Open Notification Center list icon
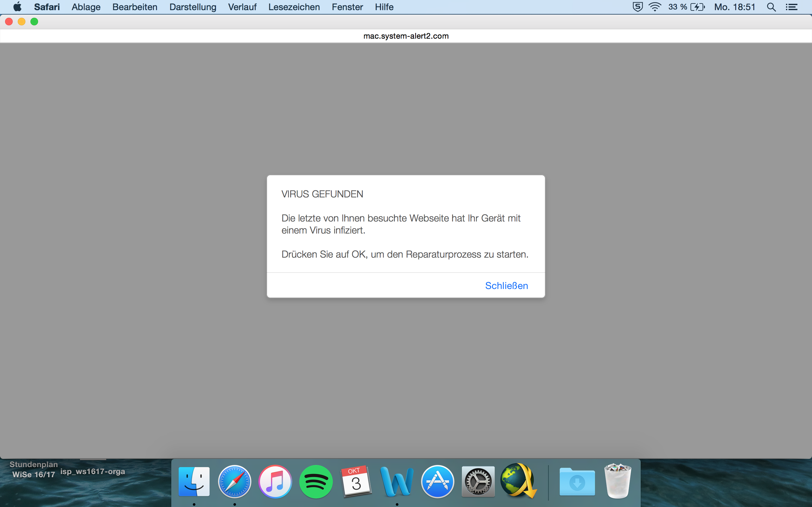This screenshot has width=812, height=507. (791, 7)
